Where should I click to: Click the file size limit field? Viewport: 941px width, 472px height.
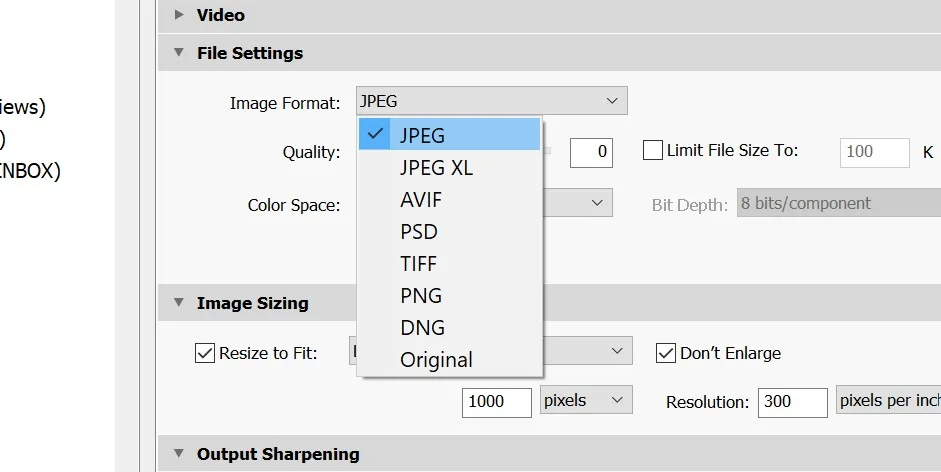874,152
